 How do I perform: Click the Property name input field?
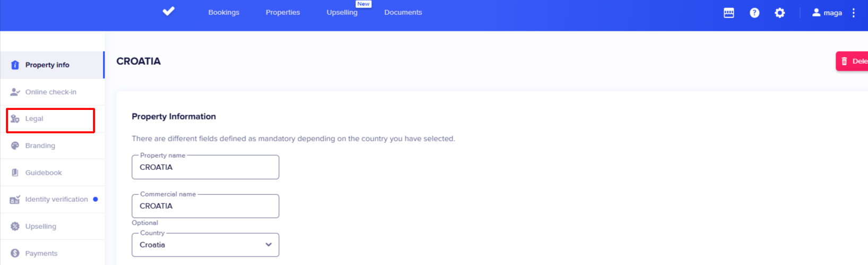205,167
